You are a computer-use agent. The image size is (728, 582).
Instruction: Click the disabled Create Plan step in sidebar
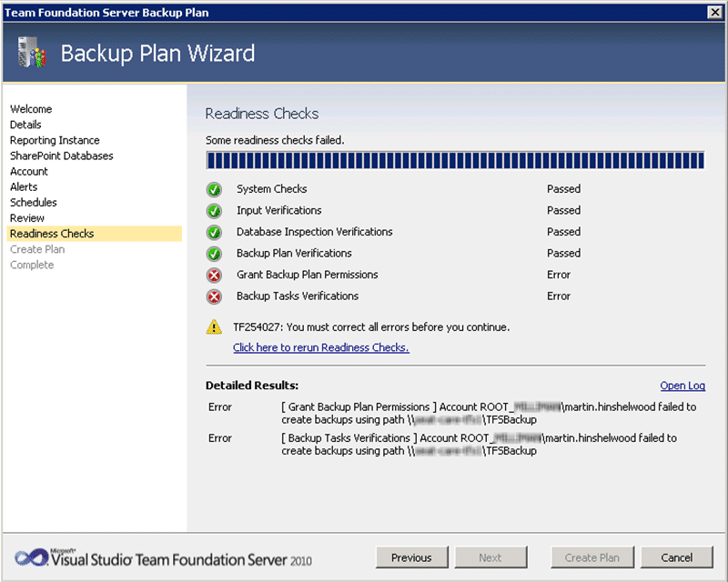[37, 249]
